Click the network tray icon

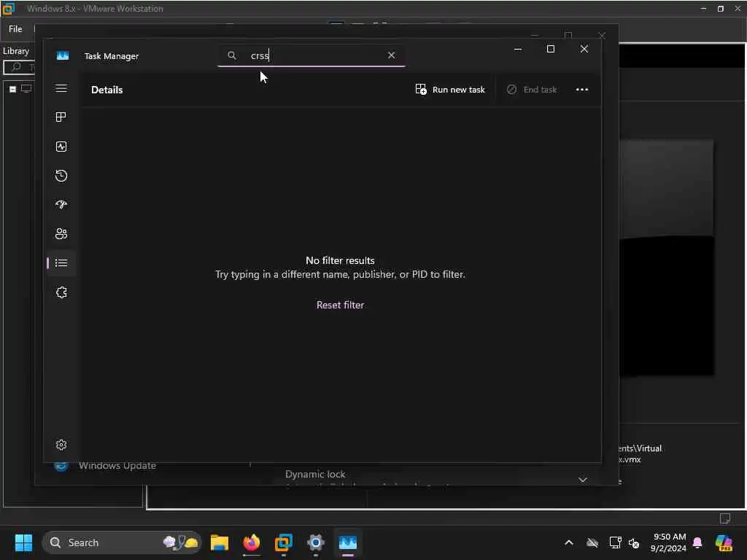click(x=615, y=542)
